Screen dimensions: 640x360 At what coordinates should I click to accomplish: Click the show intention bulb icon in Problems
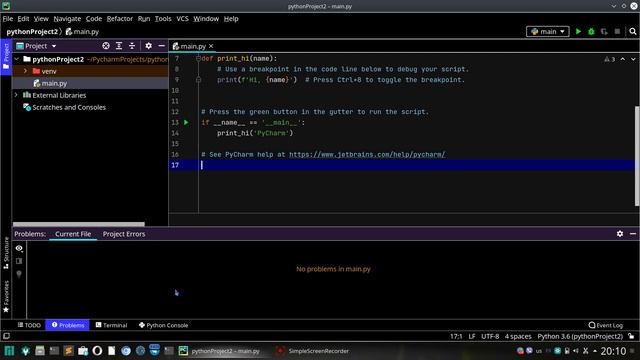pos(19,274)
